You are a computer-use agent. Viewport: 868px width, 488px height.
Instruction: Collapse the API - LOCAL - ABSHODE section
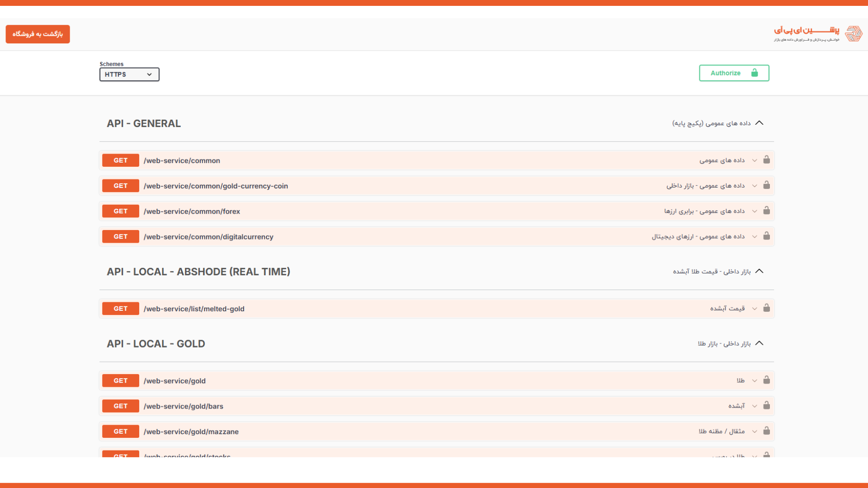point(759,271)
